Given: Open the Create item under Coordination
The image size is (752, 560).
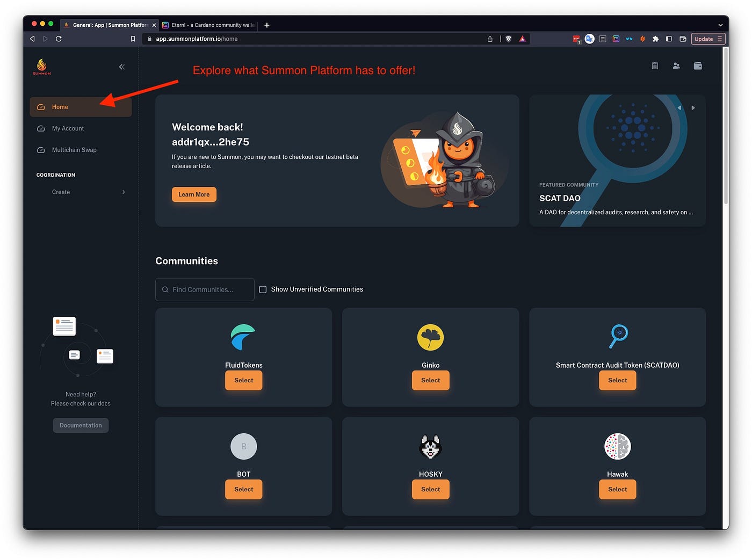Looking at the screenshot, I should coord(81,192).
